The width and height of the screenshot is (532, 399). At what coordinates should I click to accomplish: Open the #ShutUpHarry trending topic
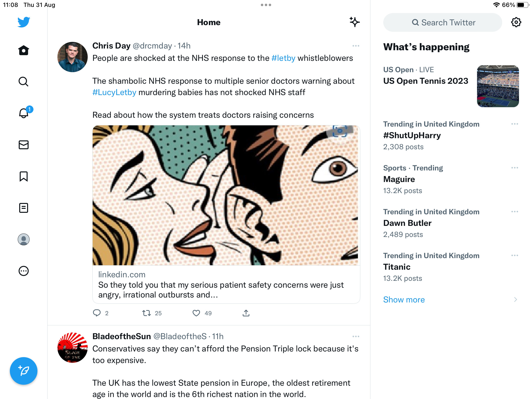click(412, 135)
